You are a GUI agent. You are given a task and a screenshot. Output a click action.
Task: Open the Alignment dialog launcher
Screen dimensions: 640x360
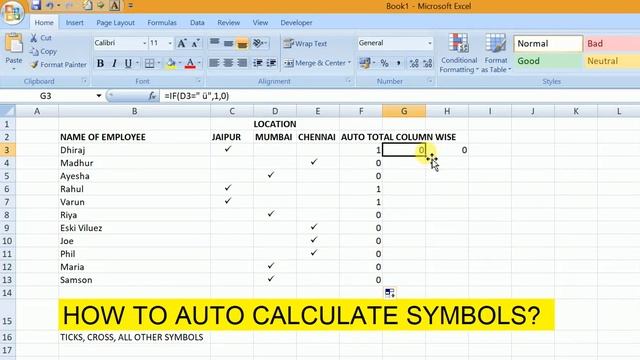pos(349,81)
